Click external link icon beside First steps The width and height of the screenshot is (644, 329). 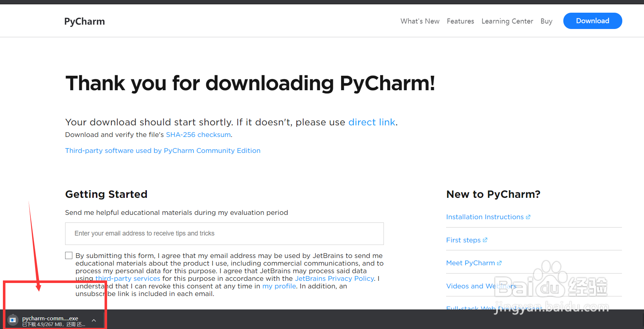coord(485,240)
